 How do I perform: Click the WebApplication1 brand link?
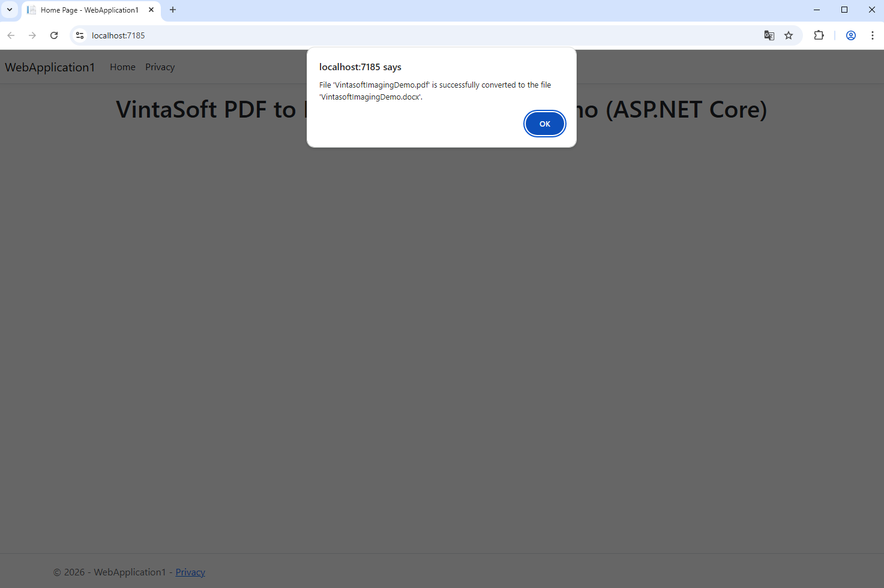[50, 67]
